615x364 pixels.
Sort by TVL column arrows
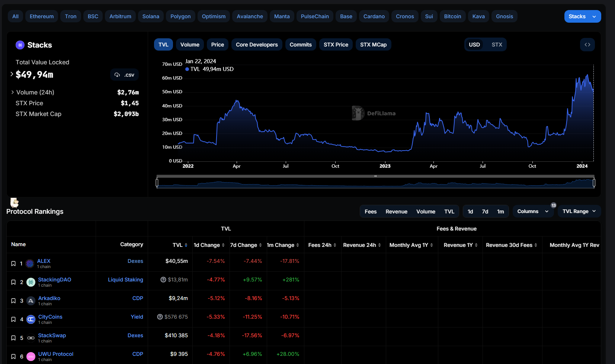(186, 245)
